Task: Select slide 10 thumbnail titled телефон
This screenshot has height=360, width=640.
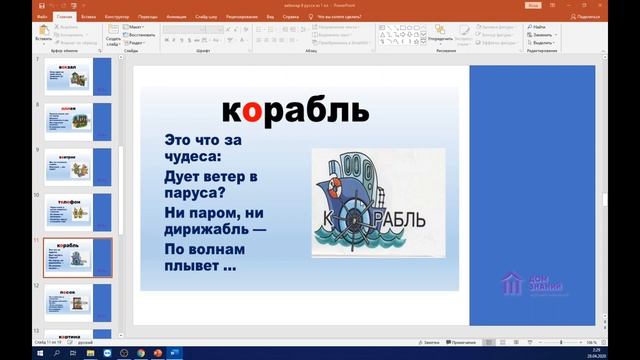Action: pos(78,213)
